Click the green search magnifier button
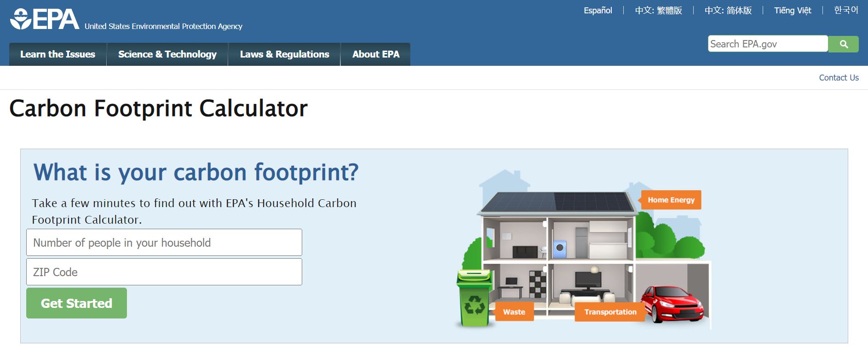The height and width of the screenshot is (353, 868). point(843,44)
